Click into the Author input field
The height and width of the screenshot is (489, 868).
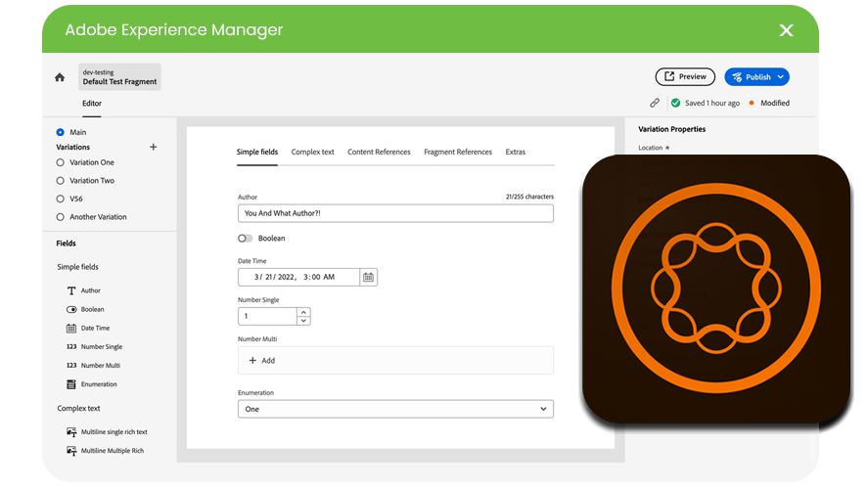(395, 213)
